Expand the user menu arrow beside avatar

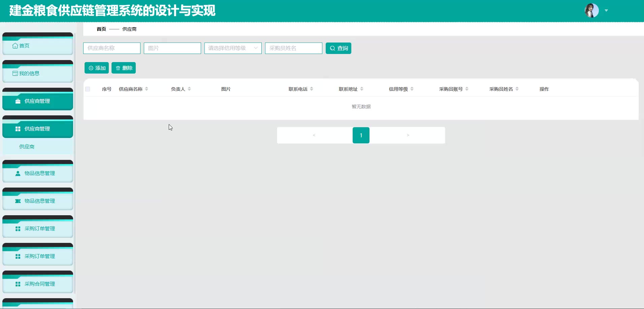pyautogui.click(x=606, y=10)
